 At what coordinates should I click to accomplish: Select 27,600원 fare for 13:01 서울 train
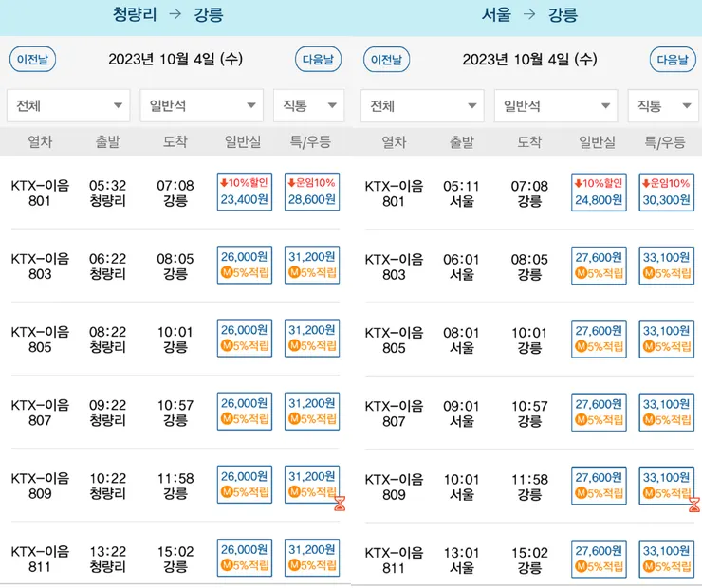[x=599, y=558]
